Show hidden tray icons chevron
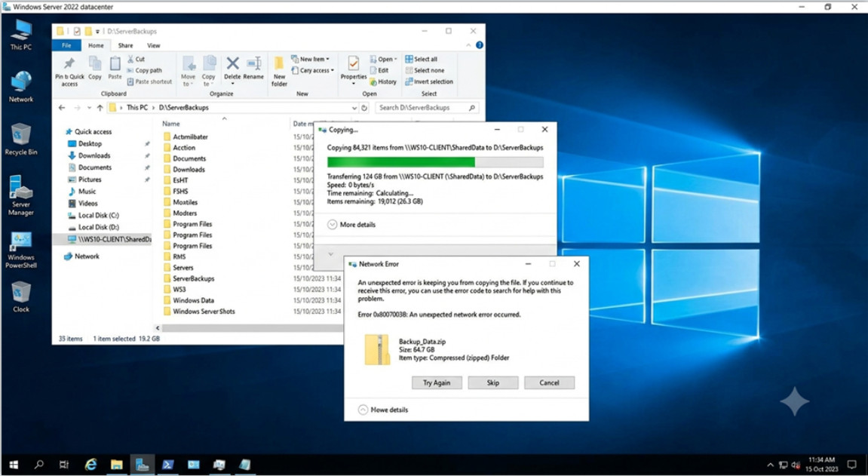 pos(771,465)
